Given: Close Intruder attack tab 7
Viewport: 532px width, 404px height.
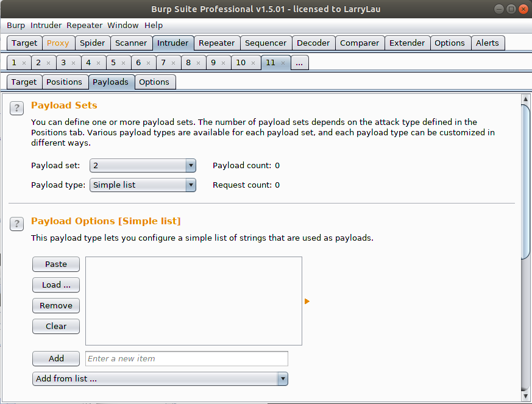Looking at the screenshot, I should (x=174, y=63).
